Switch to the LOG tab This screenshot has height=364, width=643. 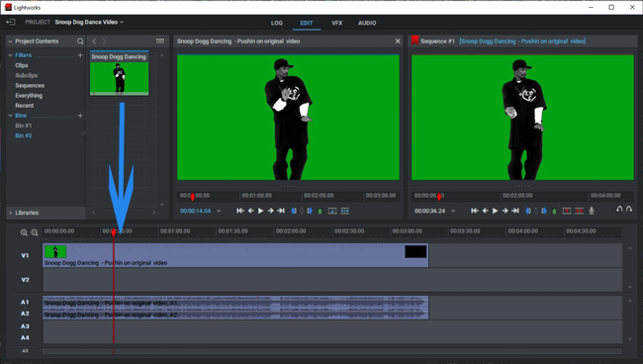[x=277, y=23]
